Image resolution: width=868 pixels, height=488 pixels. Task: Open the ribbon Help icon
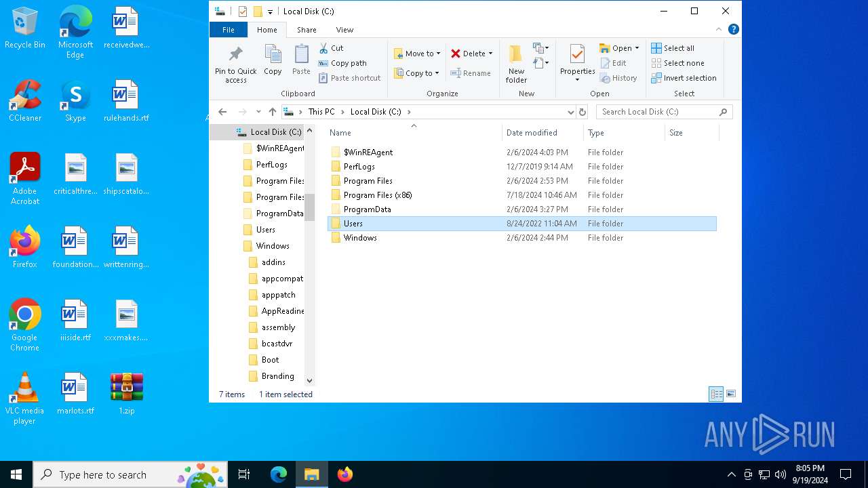(x=733, y=29)
